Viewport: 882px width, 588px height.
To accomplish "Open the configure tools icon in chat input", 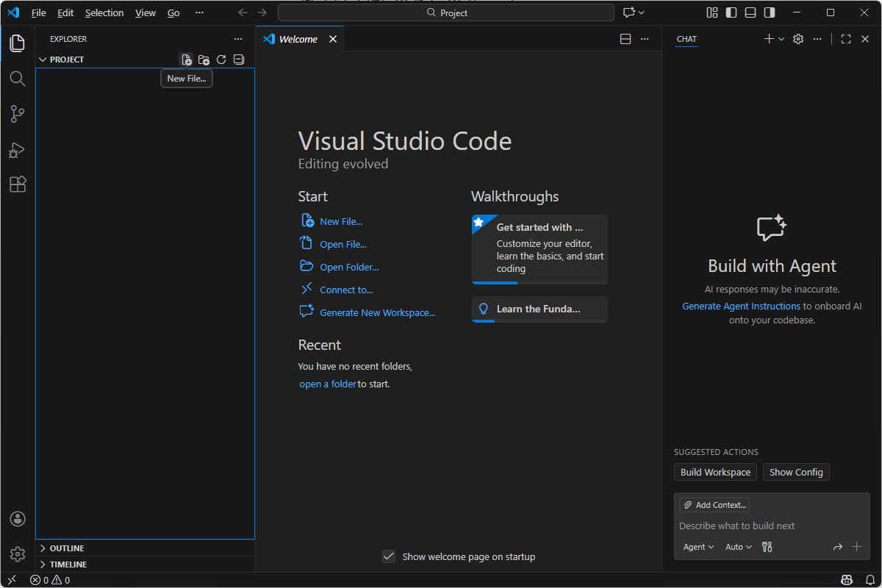I will (x=767, y=547).
